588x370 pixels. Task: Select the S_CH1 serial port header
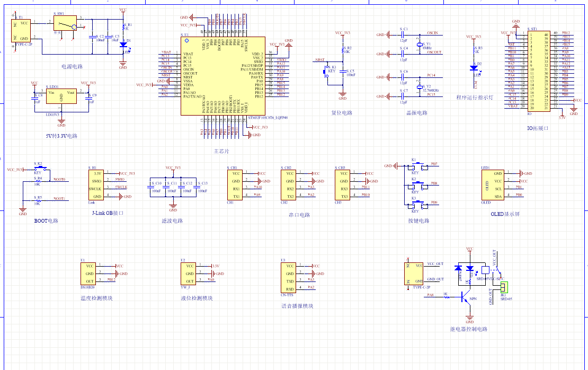pyautogui.click(x=236, y=185)
